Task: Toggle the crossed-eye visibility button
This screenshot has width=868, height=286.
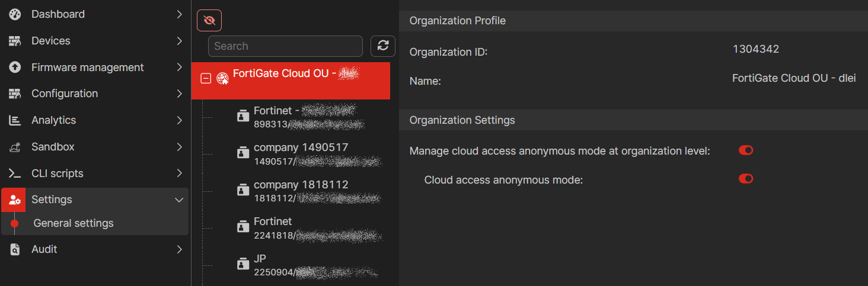Action: coord(209,20)
